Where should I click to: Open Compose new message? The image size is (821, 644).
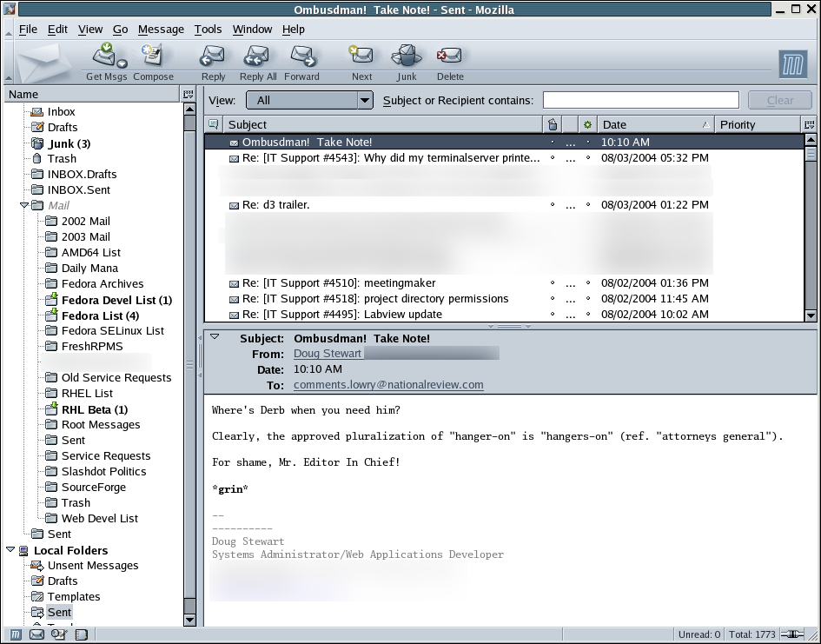click(153, 59)
